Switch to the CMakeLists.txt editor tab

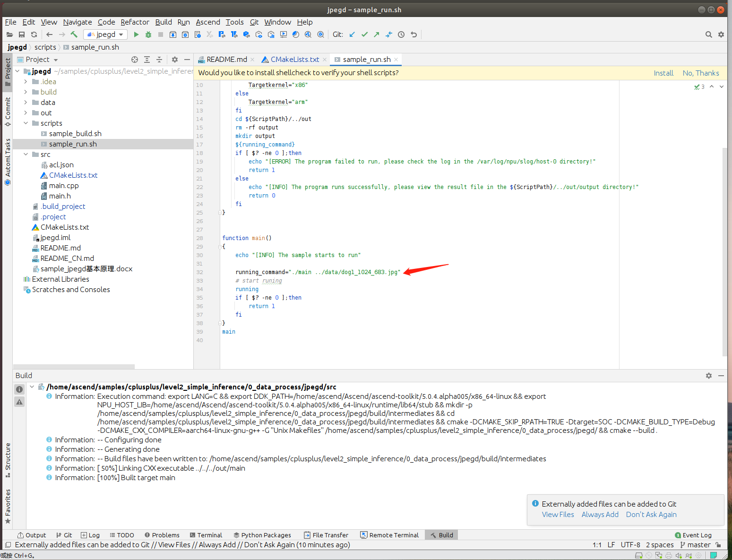pyautogui.click(x=294, y=60)
